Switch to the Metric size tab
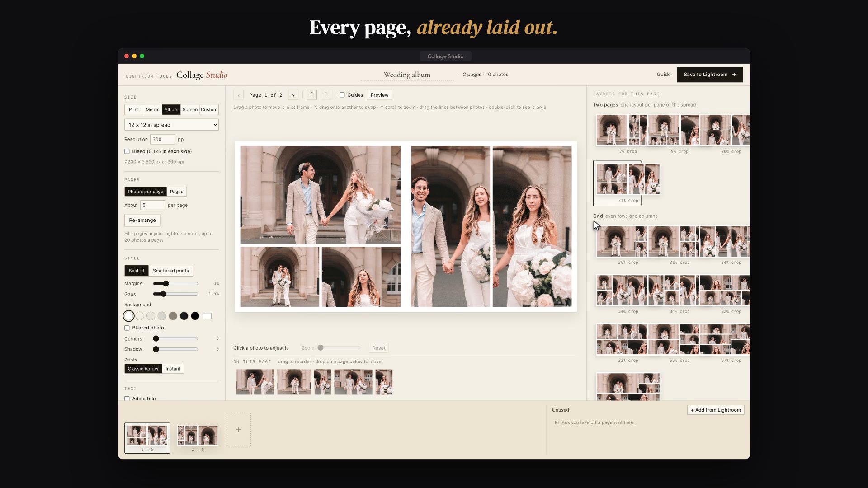Screen dimensions: 868x488 click(x=152, y=110)
